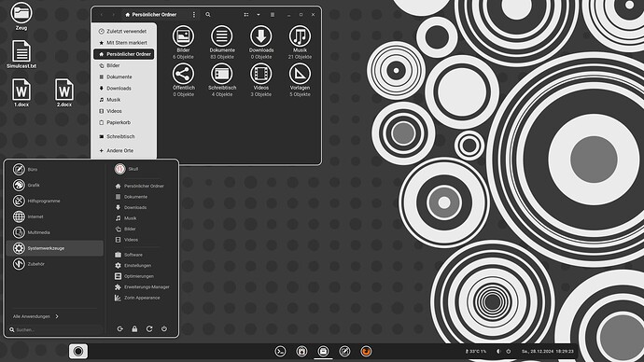
Task: Select Dokumente in the file manager sidebar
Action: pos(123,77)
